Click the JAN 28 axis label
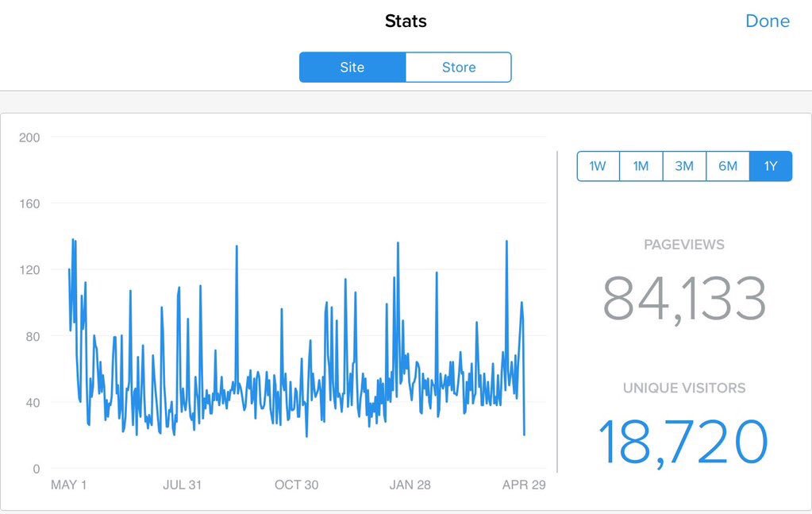This screenshot has height=514, width=812. (x=410, y=485)
